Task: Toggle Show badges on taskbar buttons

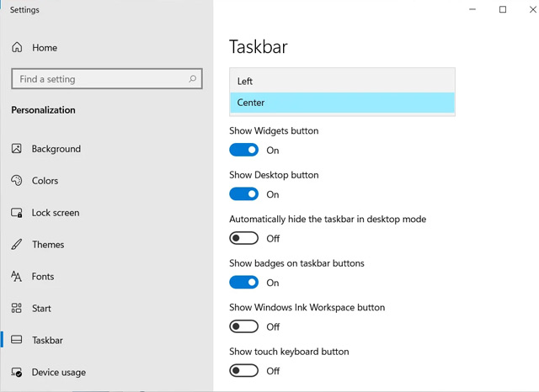Action: (243, 282)
